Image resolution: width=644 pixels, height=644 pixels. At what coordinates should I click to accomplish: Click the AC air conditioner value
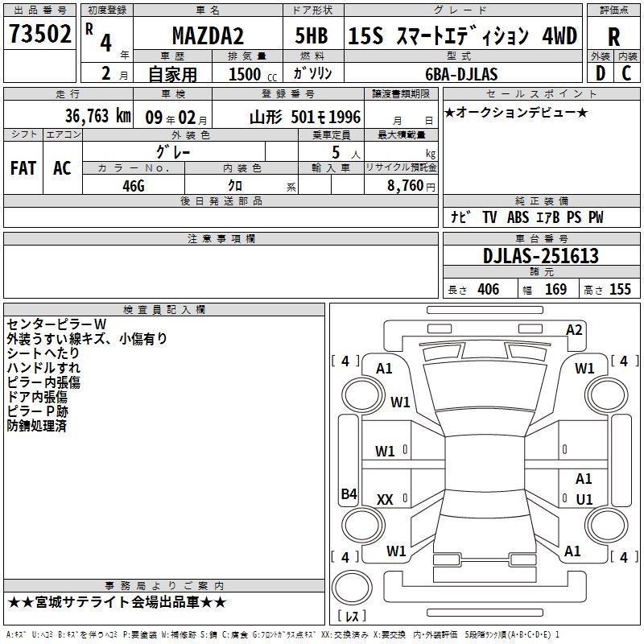[x=62, y=168]
